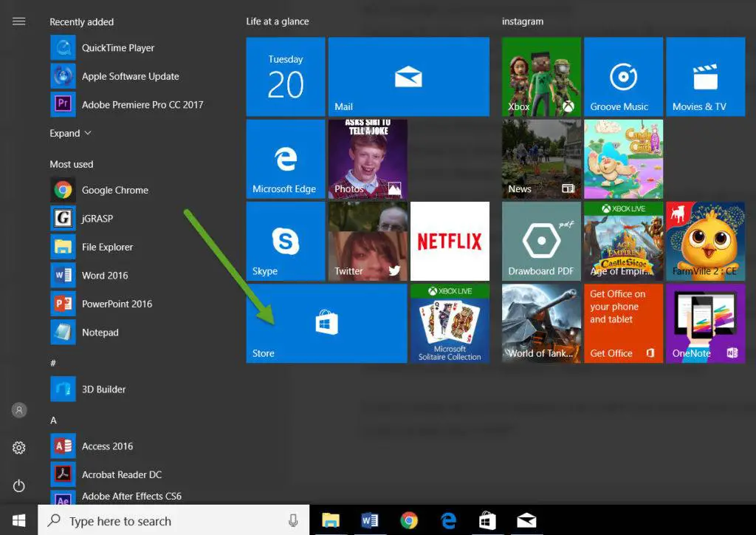
Task: Click the instagram group title
Action: (x=523, y=21)
